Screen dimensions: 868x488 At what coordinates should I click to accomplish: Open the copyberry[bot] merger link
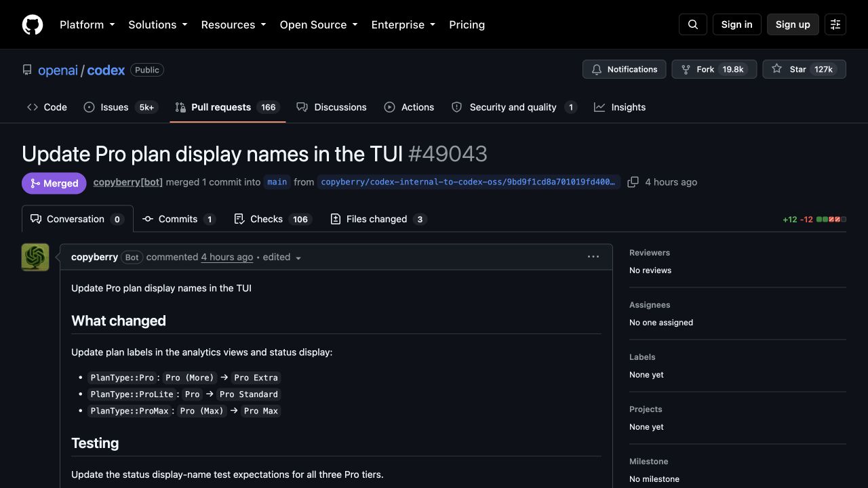[128, 182]
